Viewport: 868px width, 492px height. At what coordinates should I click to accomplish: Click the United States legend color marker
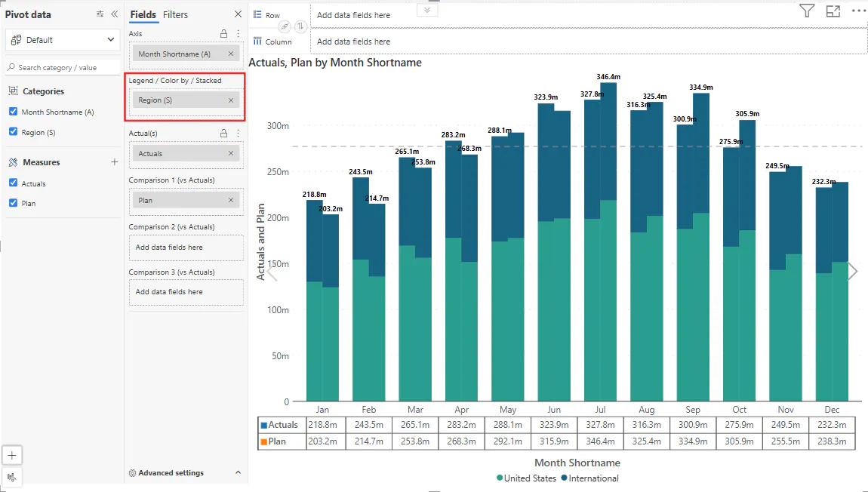[x=500, y=478]
